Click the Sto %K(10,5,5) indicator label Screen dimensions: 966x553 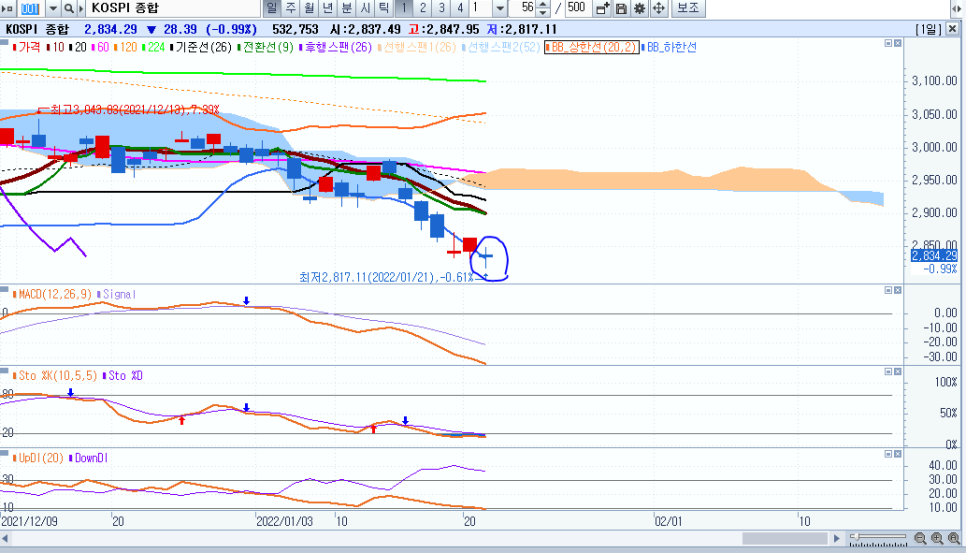click(x=55, y=376)
